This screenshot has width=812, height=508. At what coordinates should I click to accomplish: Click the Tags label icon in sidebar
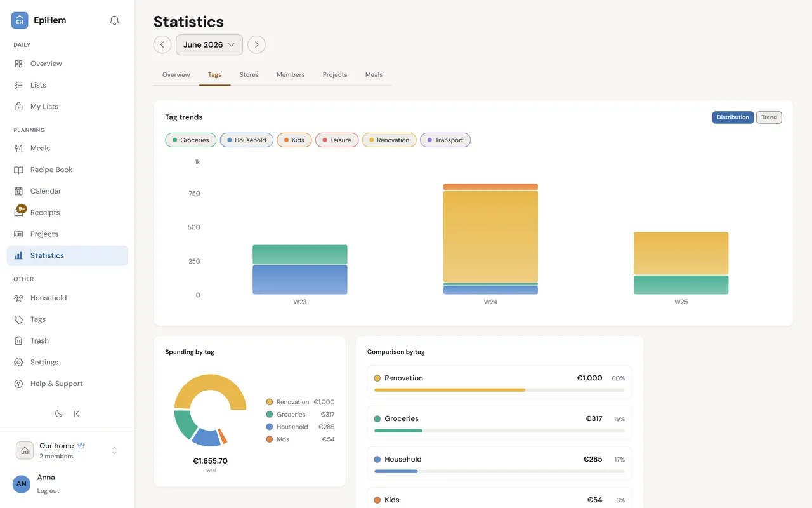18,319
